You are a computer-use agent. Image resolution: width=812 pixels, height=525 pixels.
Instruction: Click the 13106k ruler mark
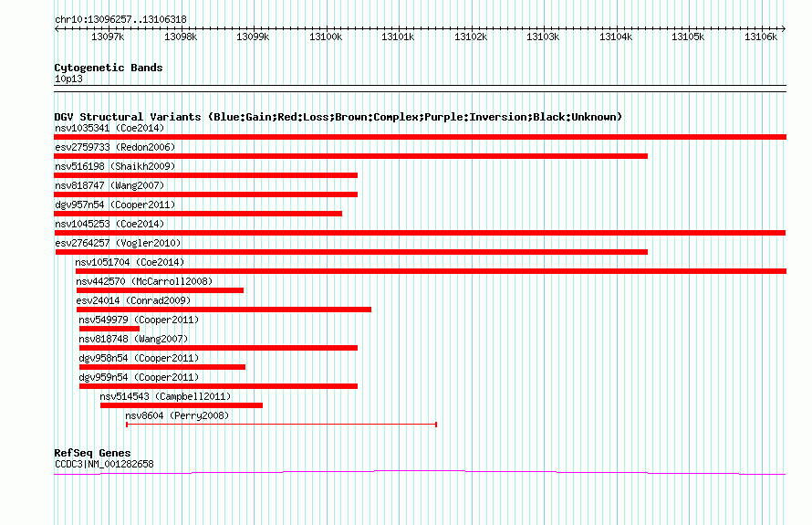tap(761, 37)
